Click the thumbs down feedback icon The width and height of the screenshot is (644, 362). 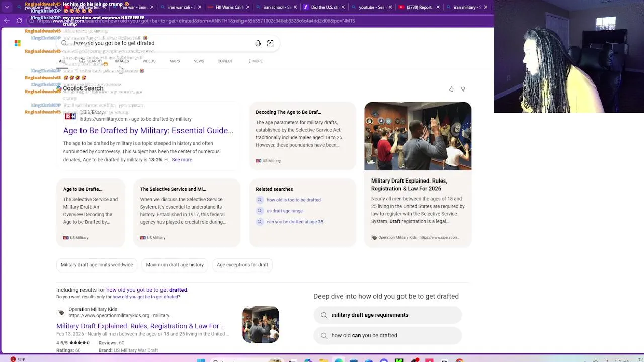(463, 89)
